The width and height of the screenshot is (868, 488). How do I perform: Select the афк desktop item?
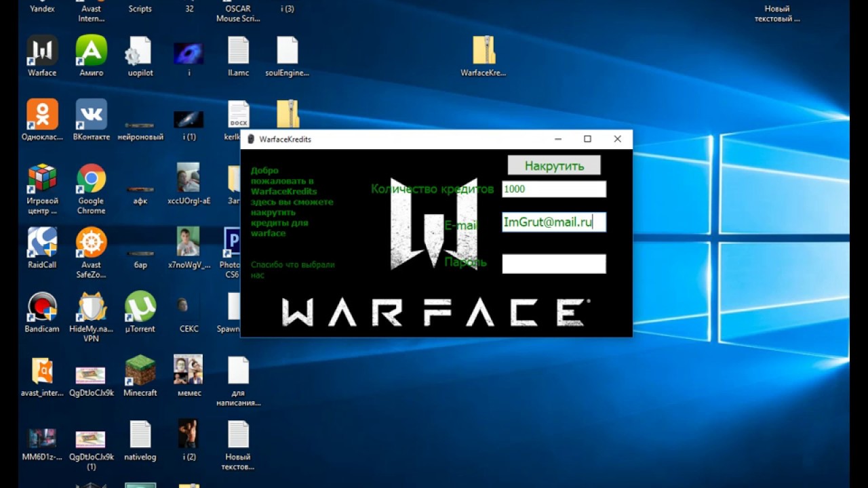tap(140, 195)
